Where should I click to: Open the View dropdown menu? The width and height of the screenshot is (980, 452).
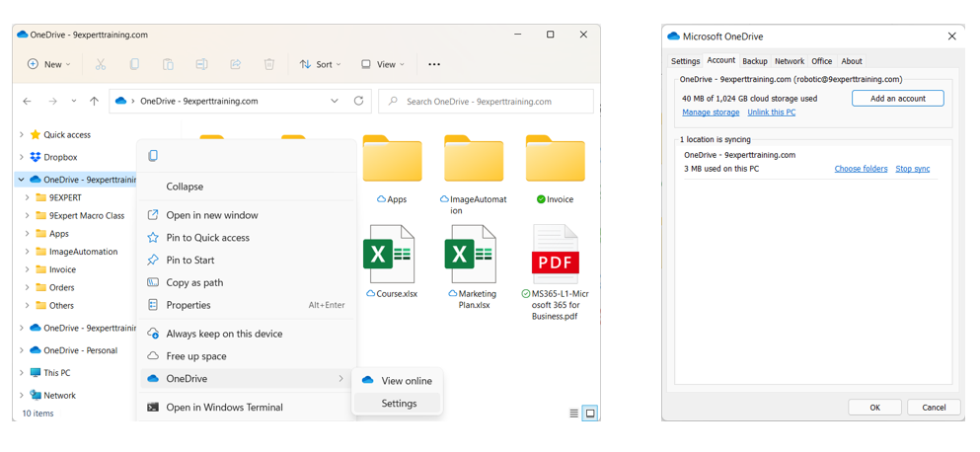coord(383,64)
